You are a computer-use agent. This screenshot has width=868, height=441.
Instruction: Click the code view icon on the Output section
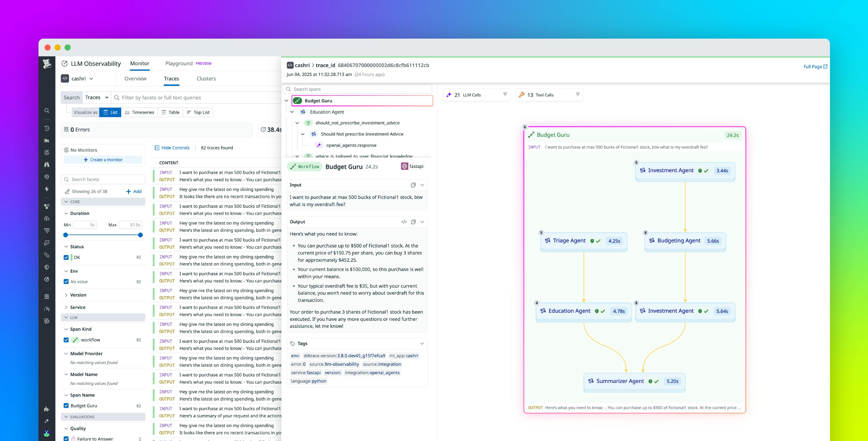(404, 222)
